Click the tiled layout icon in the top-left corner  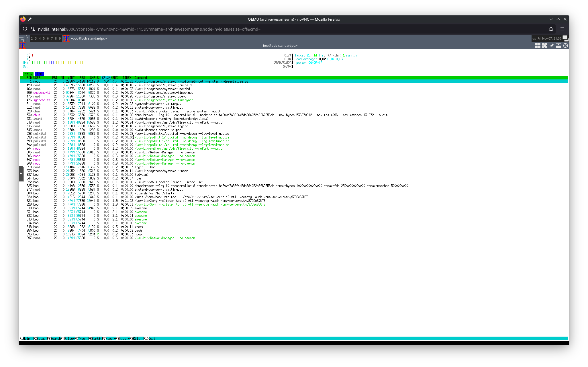[22, 38]
